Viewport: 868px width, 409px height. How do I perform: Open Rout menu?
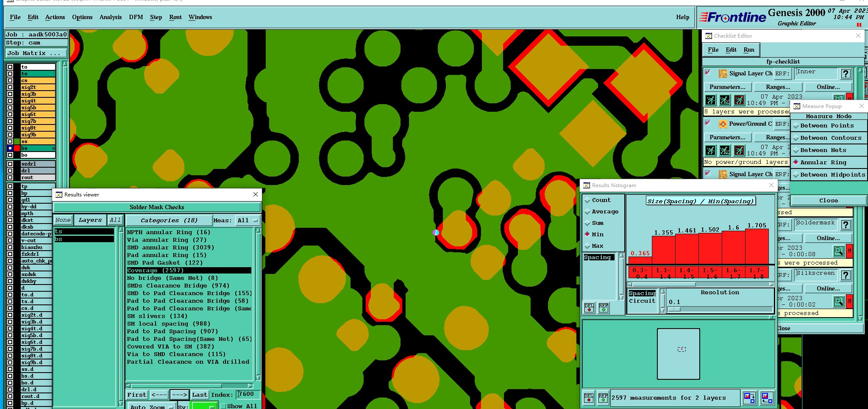pos(175,17)
